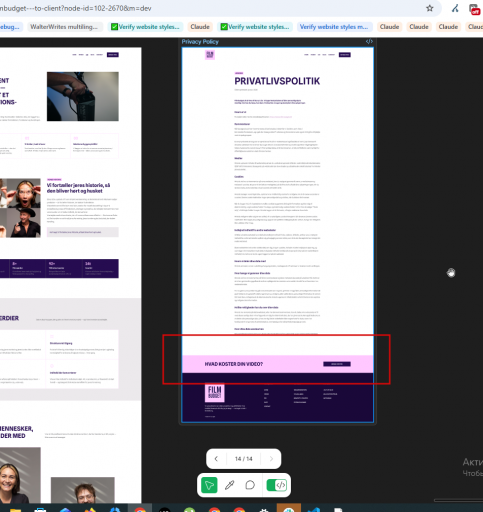Click the dark header button in Privacy Policy frame
This screenshot has height=512, width=483.
coord(345,55)
